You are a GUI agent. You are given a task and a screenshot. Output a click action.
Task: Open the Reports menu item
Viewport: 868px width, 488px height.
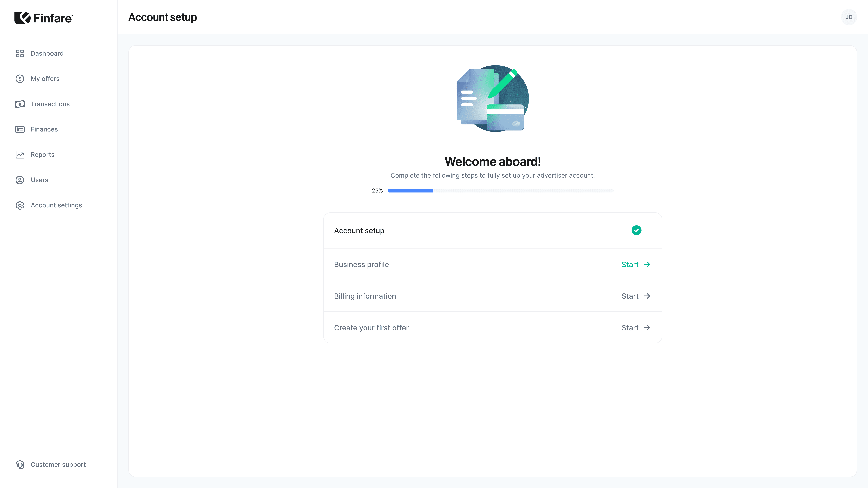point(42,155)
